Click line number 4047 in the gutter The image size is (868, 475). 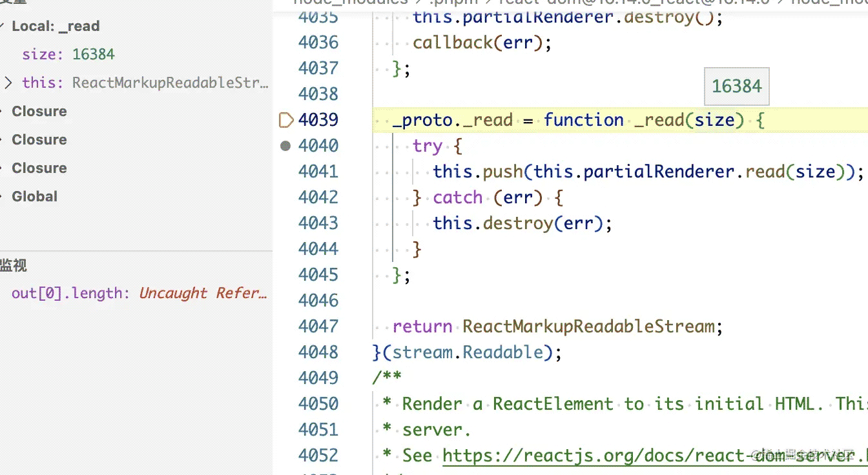click(318, 327)
